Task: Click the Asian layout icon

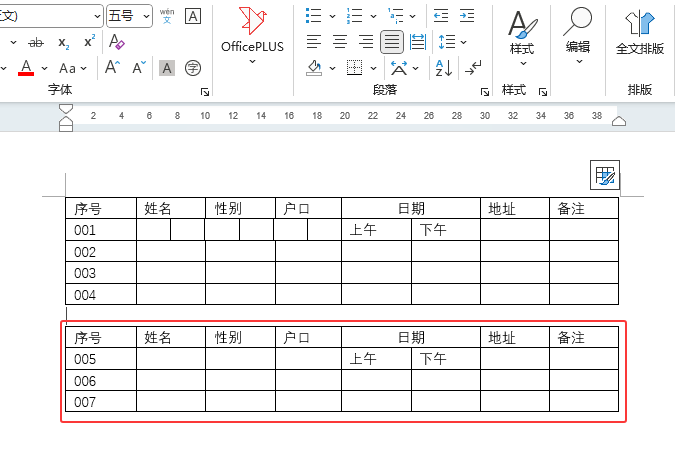Action: pyautogui.click(x=399, y=68)
